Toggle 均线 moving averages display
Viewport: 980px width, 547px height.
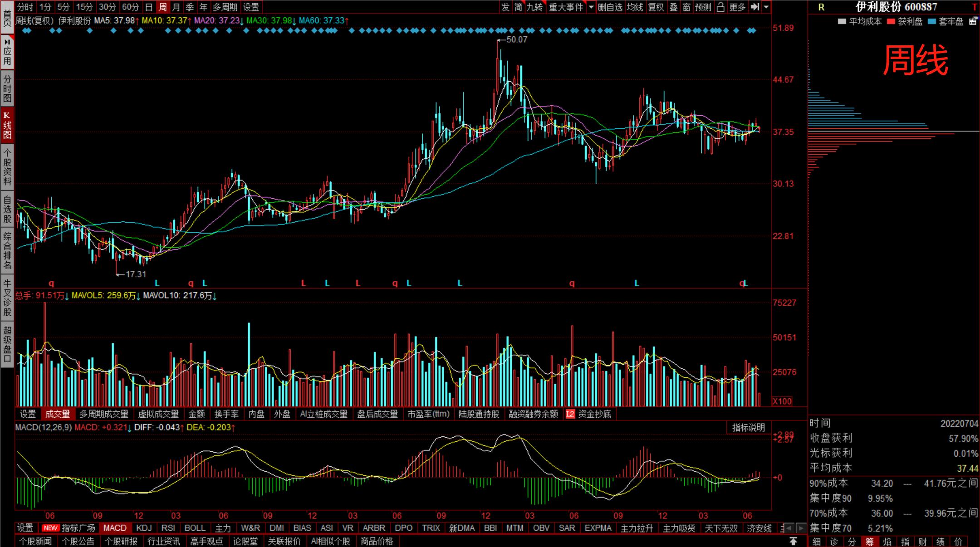(635, 7)
